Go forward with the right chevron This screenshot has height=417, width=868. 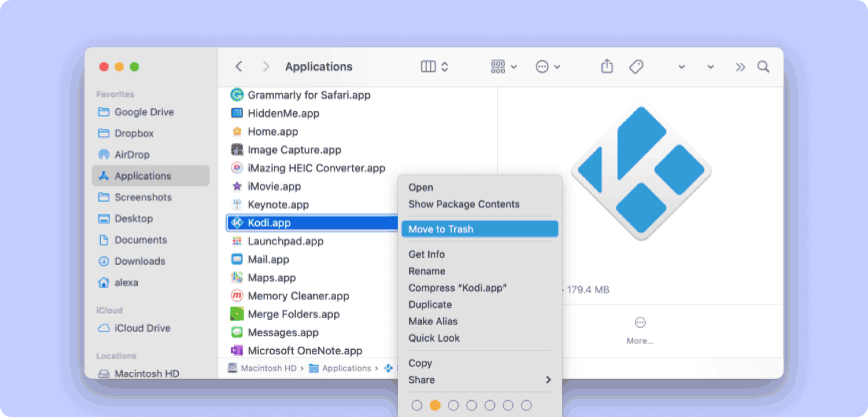266,67
